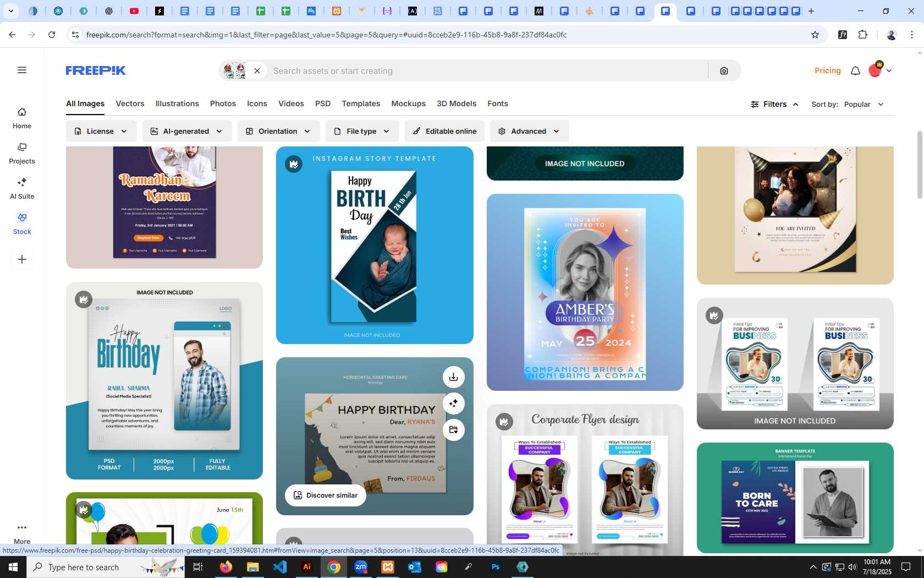Click the browser address bar URL
Screen dimensions: 924x578
point(326,35)
